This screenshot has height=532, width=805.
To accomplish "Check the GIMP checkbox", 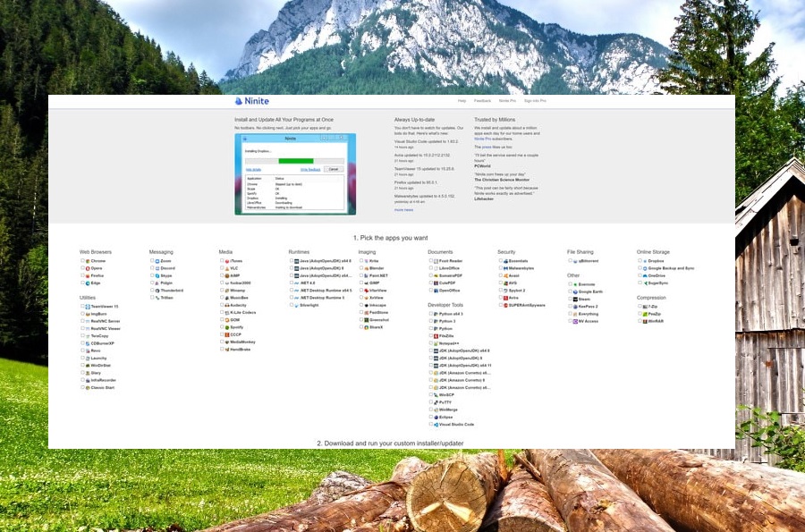I will (361, 282).
